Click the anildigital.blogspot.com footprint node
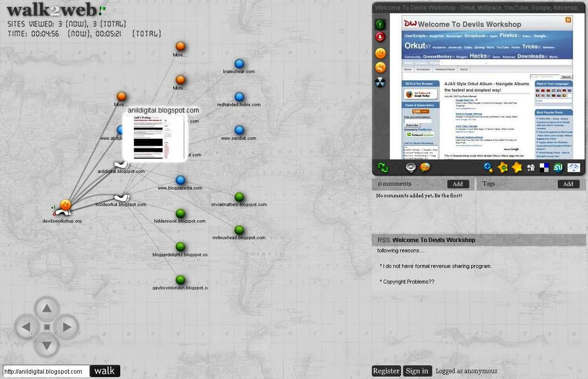Image resolution: width=588 pixels, height=379 pixels. coord(121,165)
